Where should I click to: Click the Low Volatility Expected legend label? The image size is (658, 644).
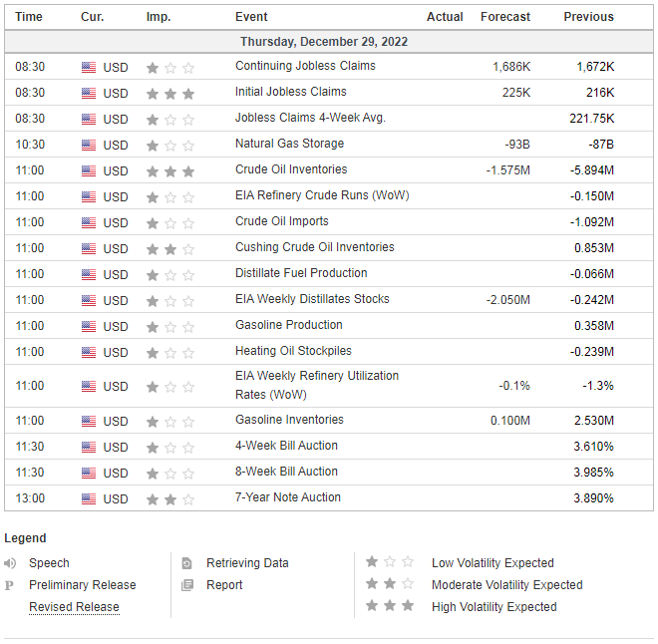[493, 563]
